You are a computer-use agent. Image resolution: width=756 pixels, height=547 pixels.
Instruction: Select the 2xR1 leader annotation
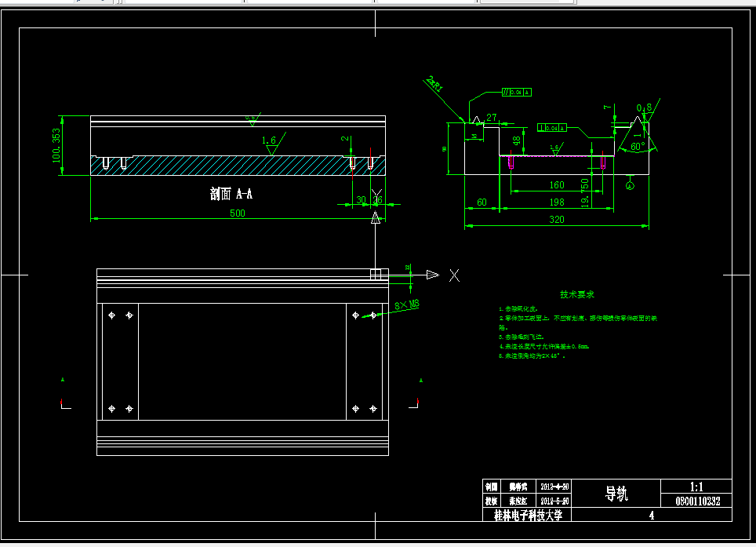coord(435,83)
